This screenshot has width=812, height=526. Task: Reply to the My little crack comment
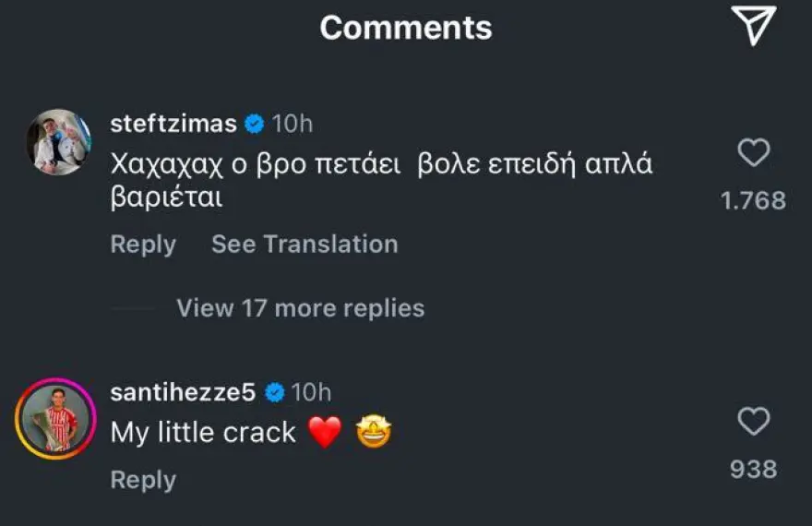[x=143, y=480]
